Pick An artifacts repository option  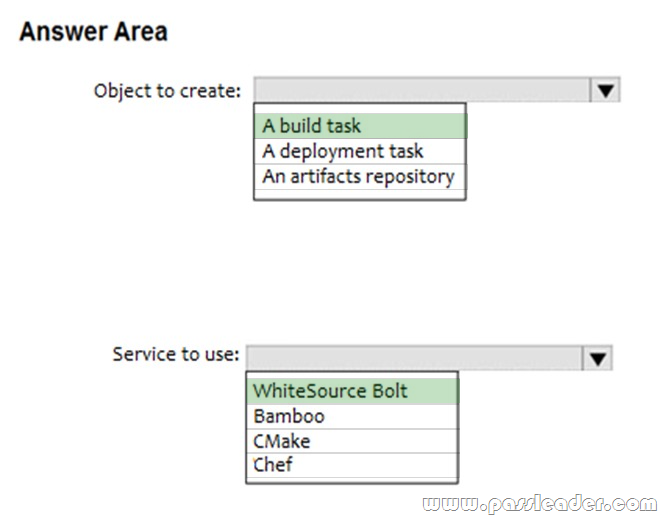coord(360,176)
